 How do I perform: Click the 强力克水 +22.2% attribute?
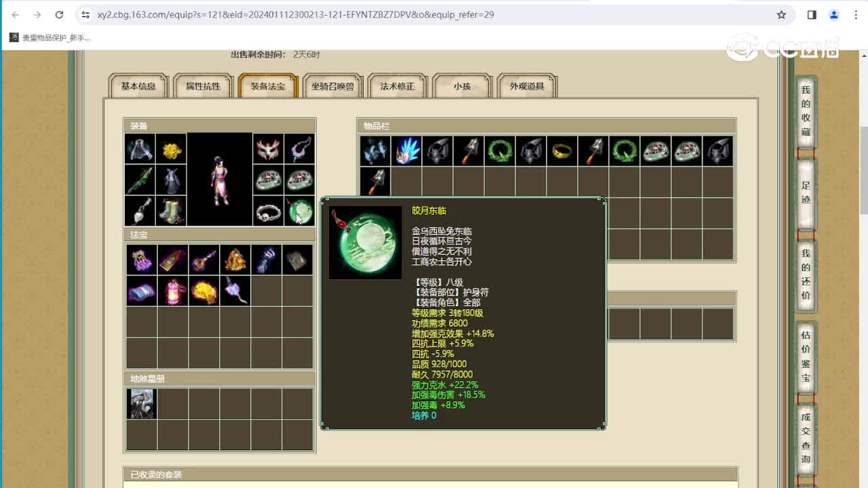click(x=445, y=384)
